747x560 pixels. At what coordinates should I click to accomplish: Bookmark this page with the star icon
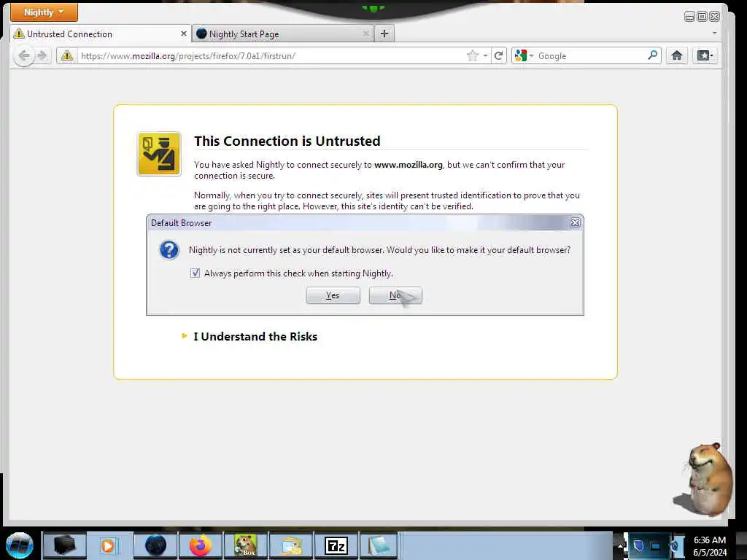[x=473, y=55]
